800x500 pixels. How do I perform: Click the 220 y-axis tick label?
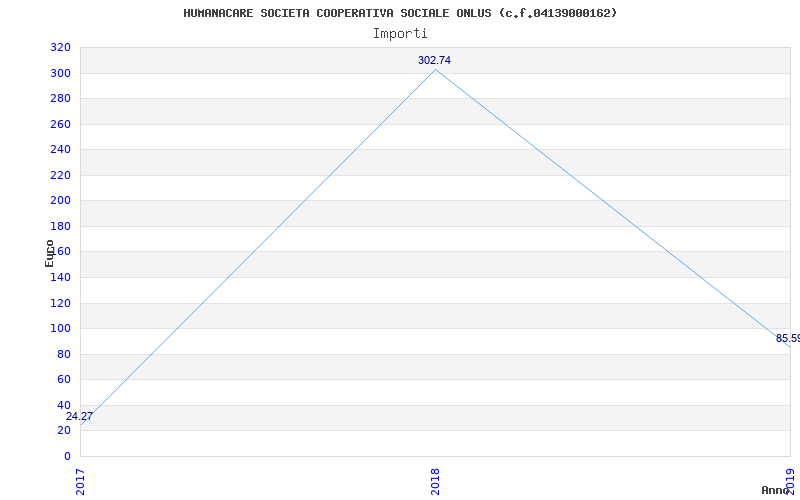coord(60,175)
